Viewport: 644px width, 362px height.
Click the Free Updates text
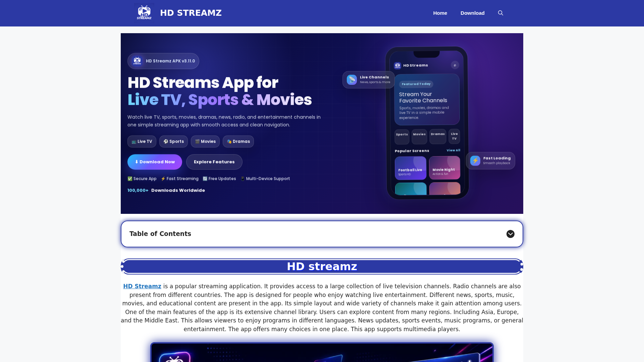click(219, 179)
